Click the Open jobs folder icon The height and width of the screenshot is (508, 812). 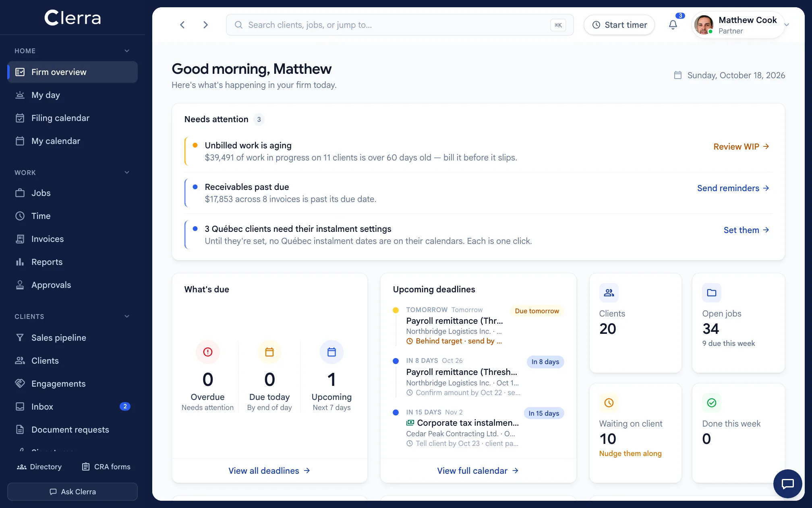[712, 293]
